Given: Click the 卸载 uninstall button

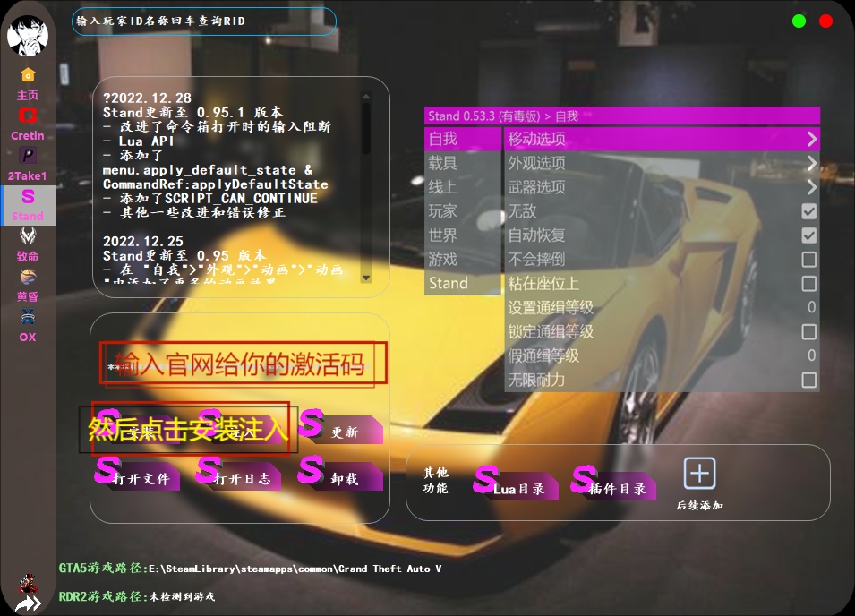Looking at the screenshot, I should (x=341, y=474).
